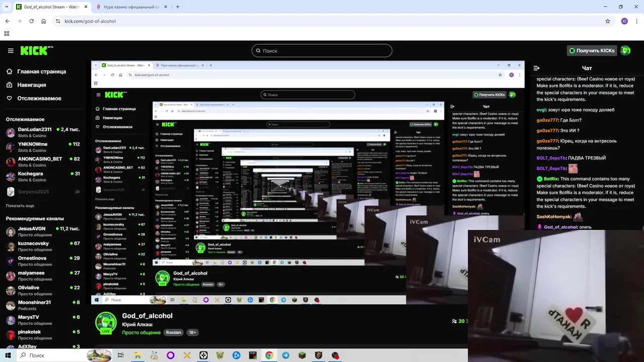Open the ANONCASINO_BET channel

[43, 162]
